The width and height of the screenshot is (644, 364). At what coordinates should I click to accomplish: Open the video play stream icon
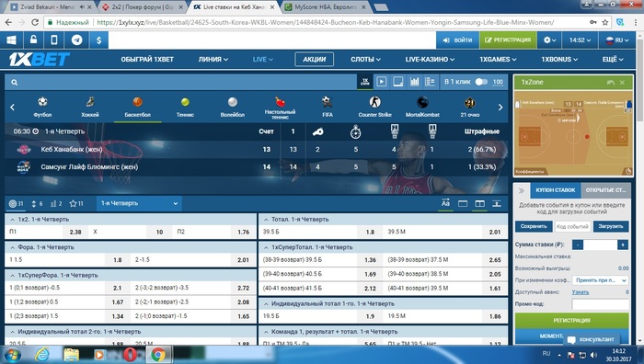(x=382, y=82)
